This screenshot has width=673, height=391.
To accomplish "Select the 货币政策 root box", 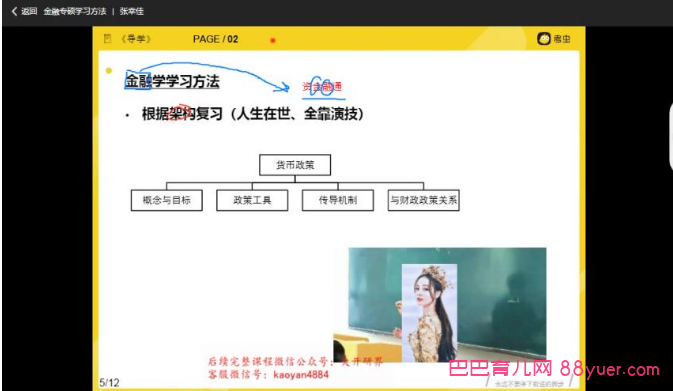I will (295, 165).
